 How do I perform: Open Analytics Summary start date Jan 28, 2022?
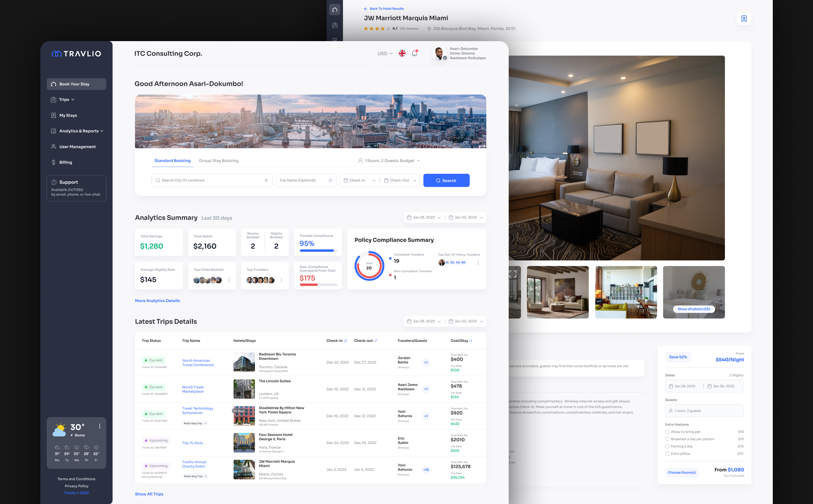(424, 217)
